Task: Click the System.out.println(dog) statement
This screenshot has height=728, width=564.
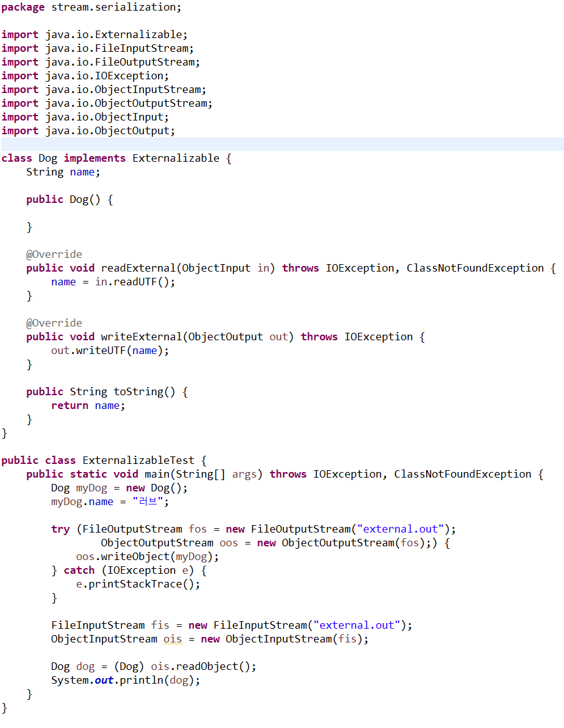Action: click(x=125, y=681)
